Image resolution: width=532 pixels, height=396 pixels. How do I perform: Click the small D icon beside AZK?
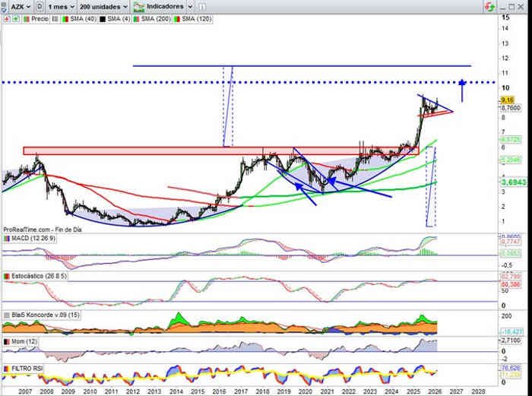[40, 6]
